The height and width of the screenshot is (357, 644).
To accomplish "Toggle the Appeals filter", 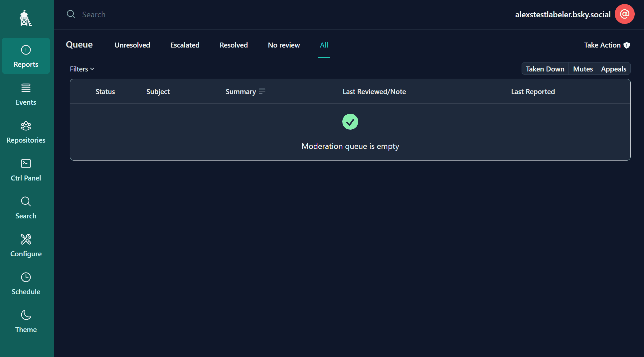I will [x=613, y=69].
